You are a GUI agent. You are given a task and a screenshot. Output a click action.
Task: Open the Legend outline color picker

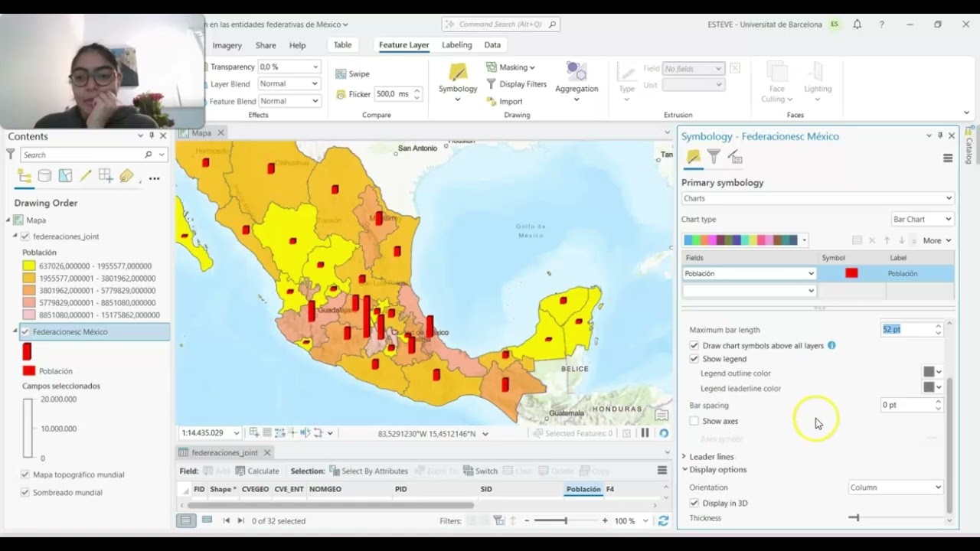pyautogui.click(x=933, y=372)
